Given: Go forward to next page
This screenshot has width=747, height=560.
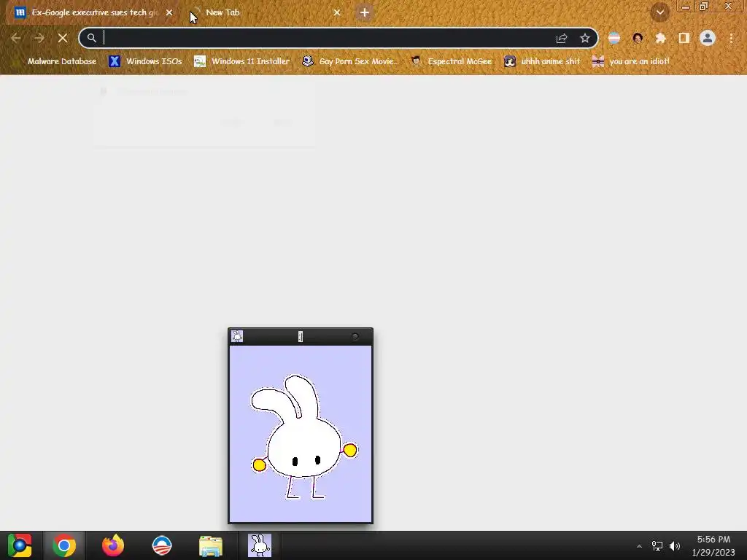Looking at the screenshot, I should click(x=39, y=38).
